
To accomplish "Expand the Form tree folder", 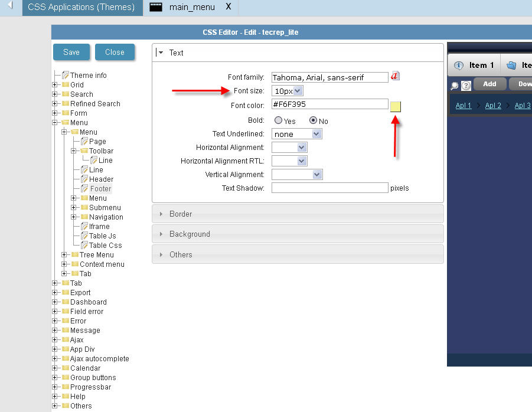I will click(55, 113).
